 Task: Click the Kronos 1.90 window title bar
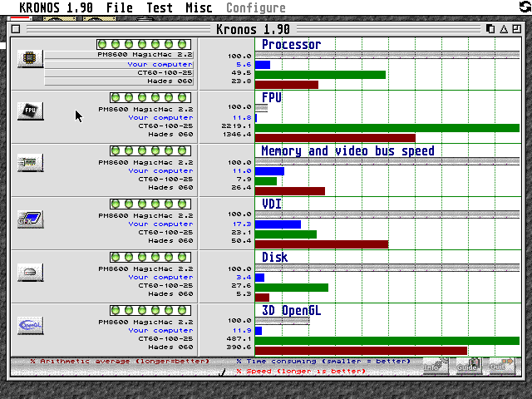tap(253, 30)
